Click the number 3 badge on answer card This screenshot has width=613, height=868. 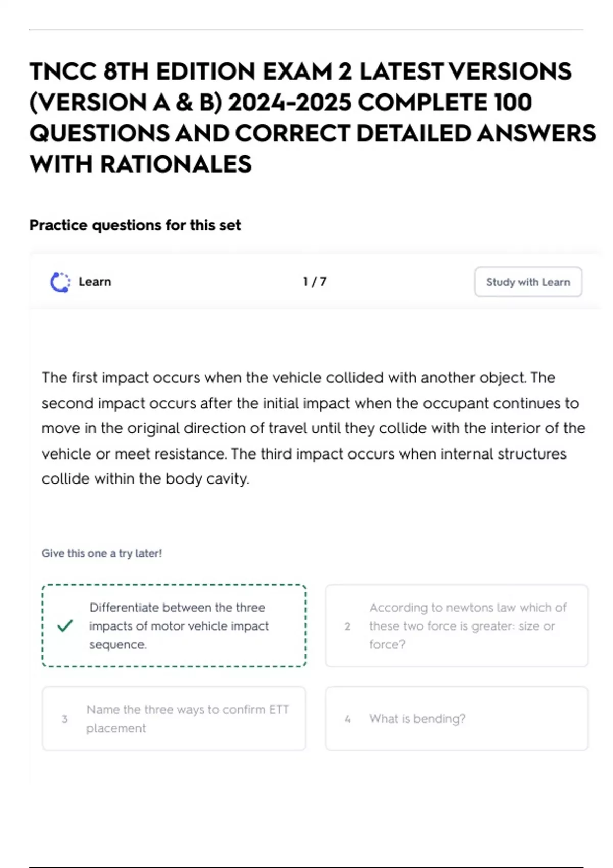[x=64, y=719]
